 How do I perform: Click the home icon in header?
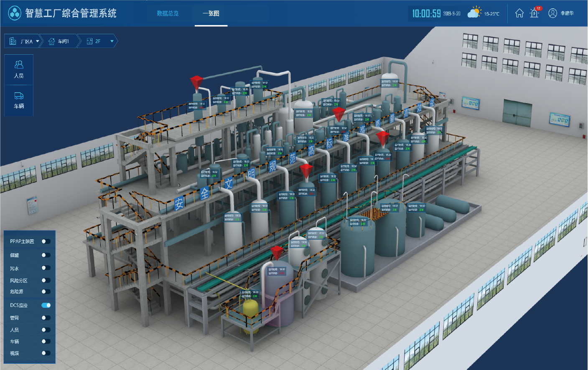[519, 13]
